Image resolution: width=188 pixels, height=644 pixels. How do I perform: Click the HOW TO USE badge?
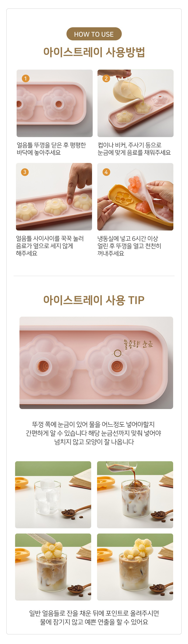coord(94,34)
